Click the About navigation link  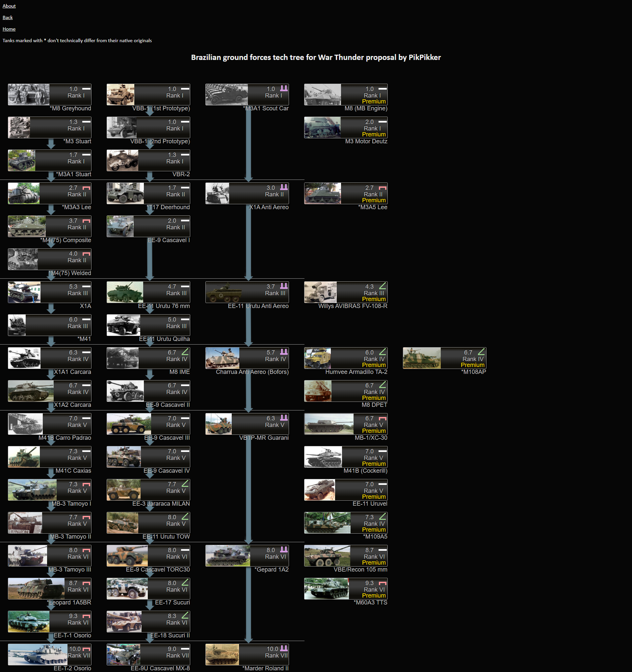pyautogui.click(x=10, y=5)
